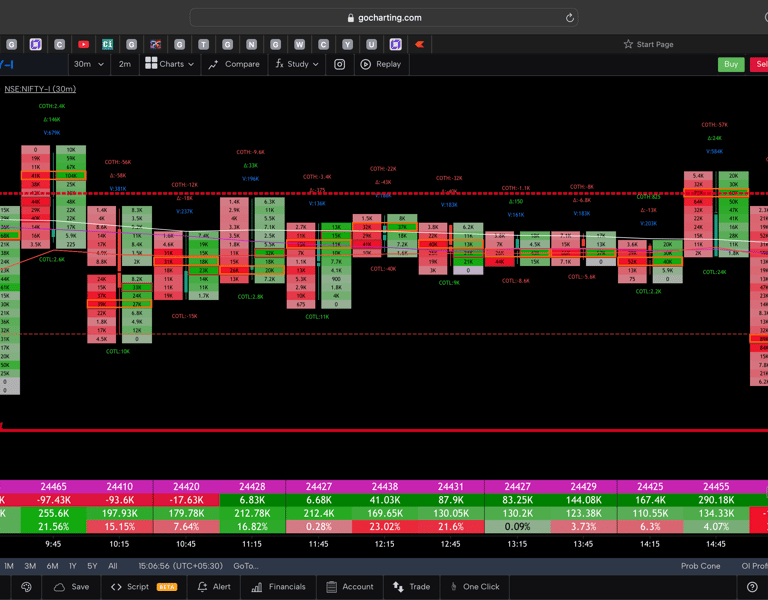Screen dimensions: 768x600
Task: Click the 21.56% delta percent cell
Action: tap(53, 527)
